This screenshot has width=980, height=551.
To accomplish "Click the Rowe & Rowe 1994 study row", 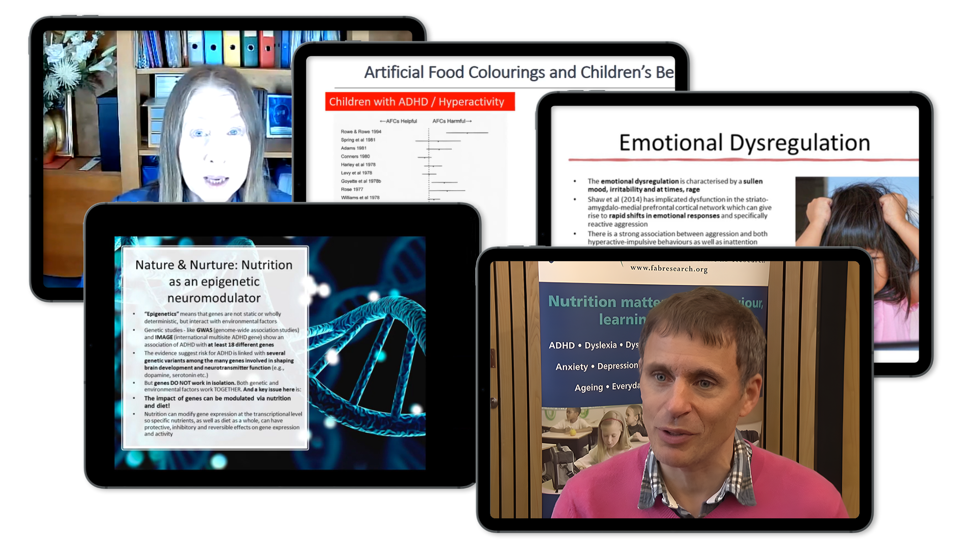I will (361, 132).
